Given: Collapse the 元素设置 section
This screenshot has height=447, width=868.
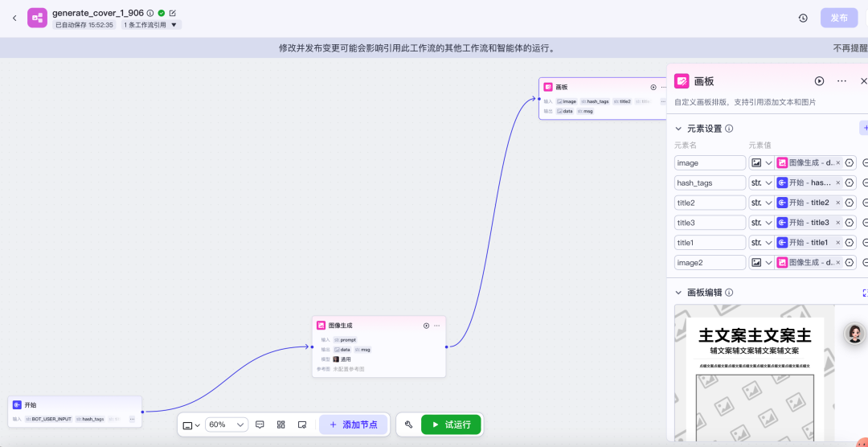Looking at the screenshot, I should [x=678, y=129].
